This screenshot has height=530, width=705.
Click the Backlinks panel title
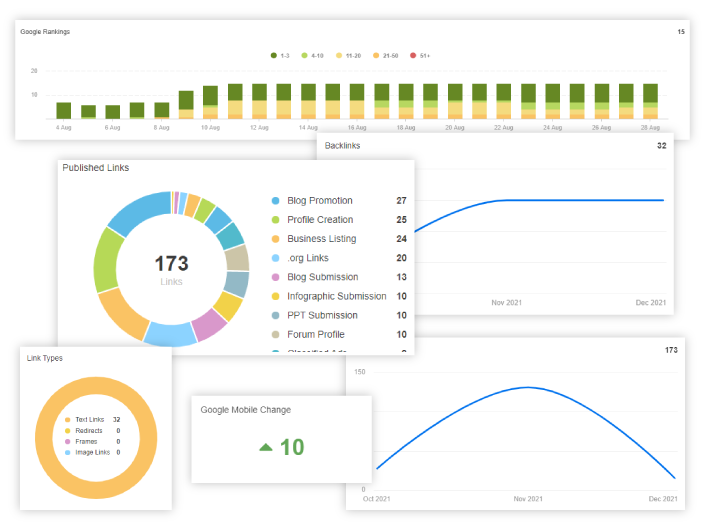(342, 146)
